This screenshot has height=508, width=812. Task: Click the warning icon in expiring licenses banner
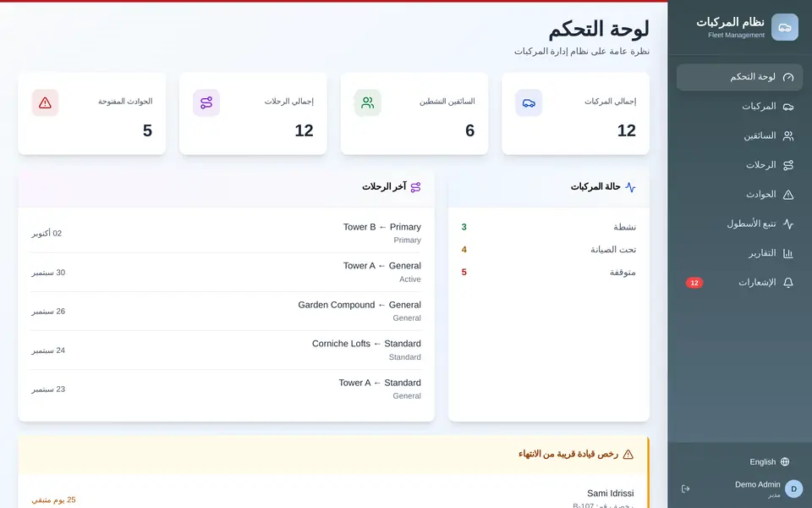tap(628, 455)
